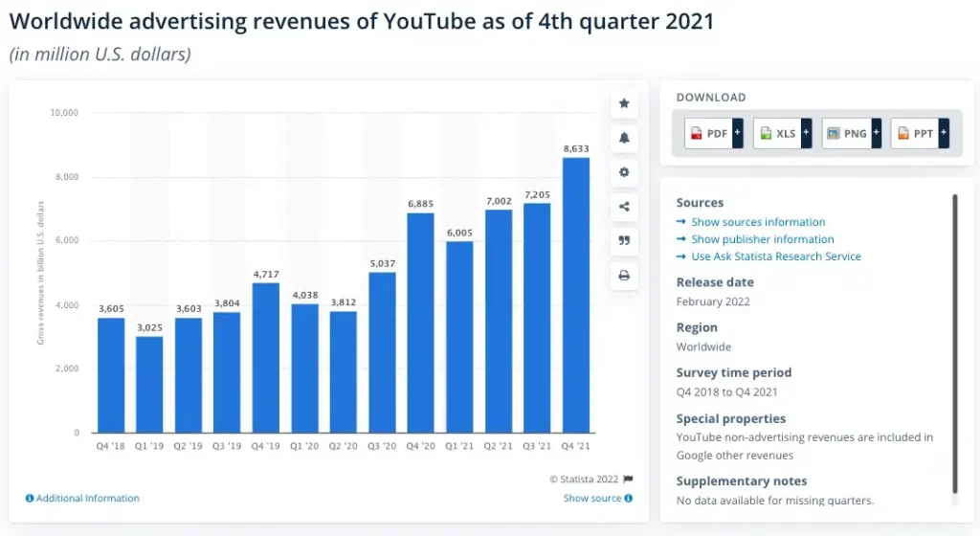
Task: Download chart as PPT
Action: click(x=915, y=134)
